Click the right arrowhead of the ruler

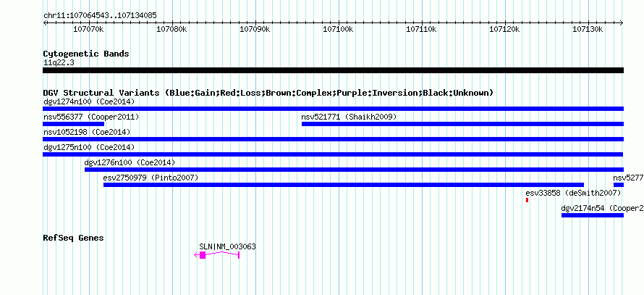tap(622, 23)
